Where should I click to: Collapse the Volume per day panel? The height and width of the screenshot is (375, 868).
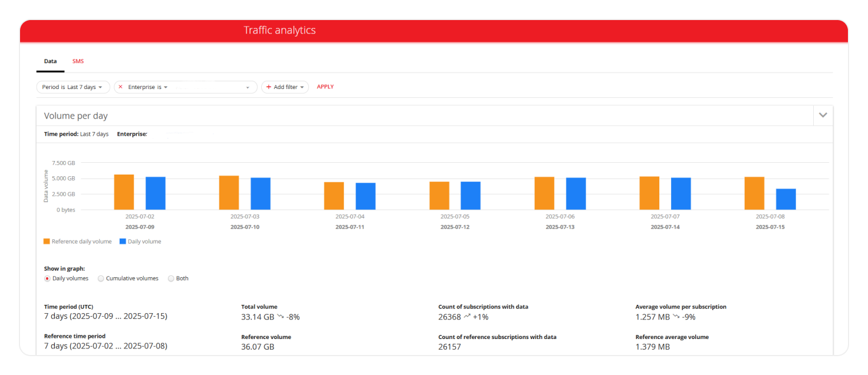pyautogui.click(x=823, y=115)
